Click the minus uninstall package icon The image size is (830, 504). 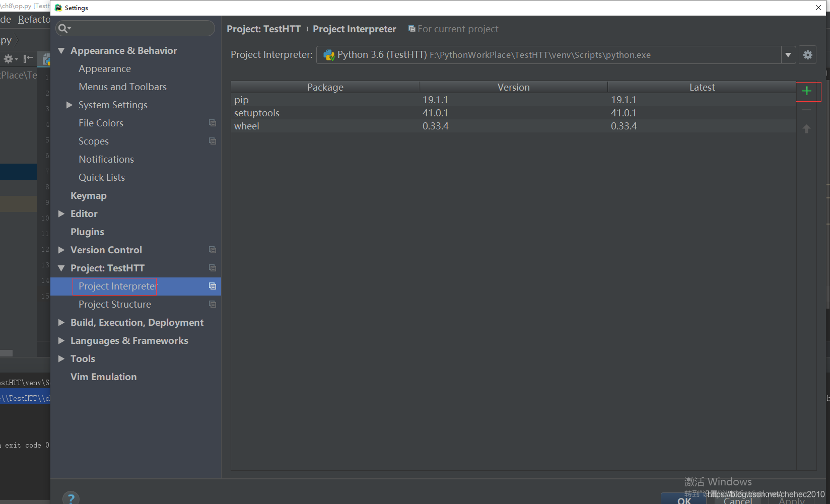coord(807,110)
